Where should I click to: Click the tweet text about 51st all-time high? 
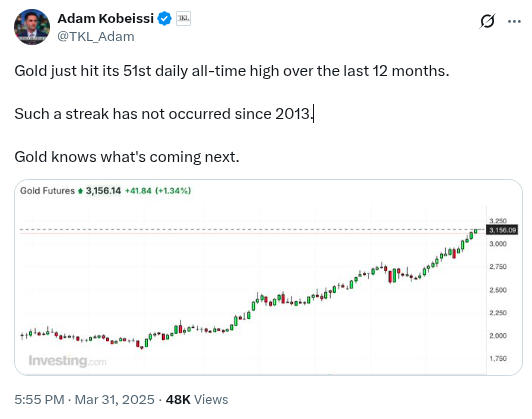[x=232, y=71]
